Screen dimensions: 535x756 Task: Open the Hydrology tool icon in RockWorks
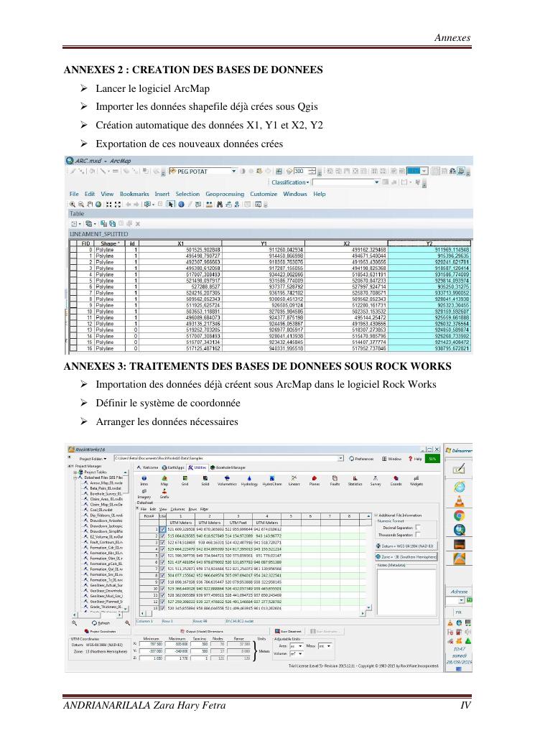click(x=249, y=480)
